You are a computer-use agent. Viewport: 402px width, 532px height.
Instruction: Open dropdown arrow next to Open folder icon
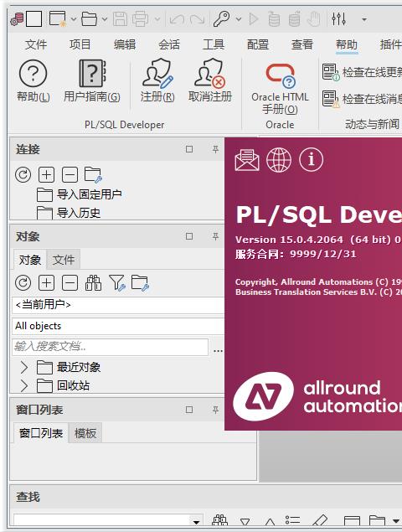tap(105, 19)
